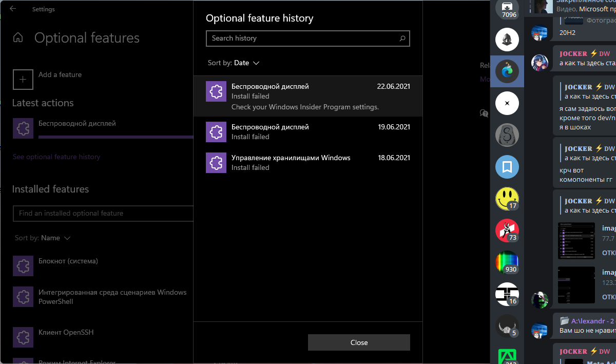Open the blue bookmark icon
616x364 pixels.
click(507, 167)
